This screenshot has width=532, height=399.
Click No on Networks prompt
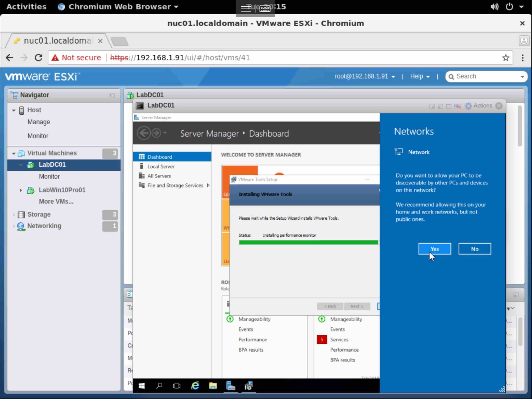pos(475,249)
